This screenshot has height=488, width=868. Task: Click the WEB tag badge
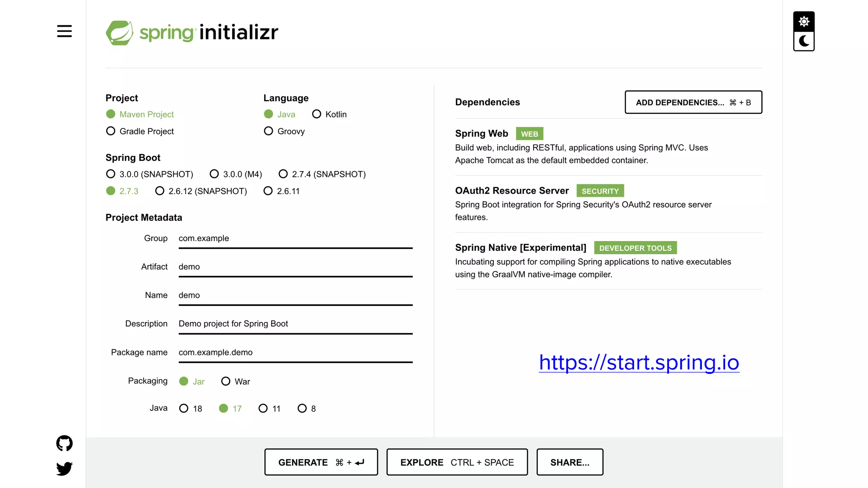(x=529, y=134)
